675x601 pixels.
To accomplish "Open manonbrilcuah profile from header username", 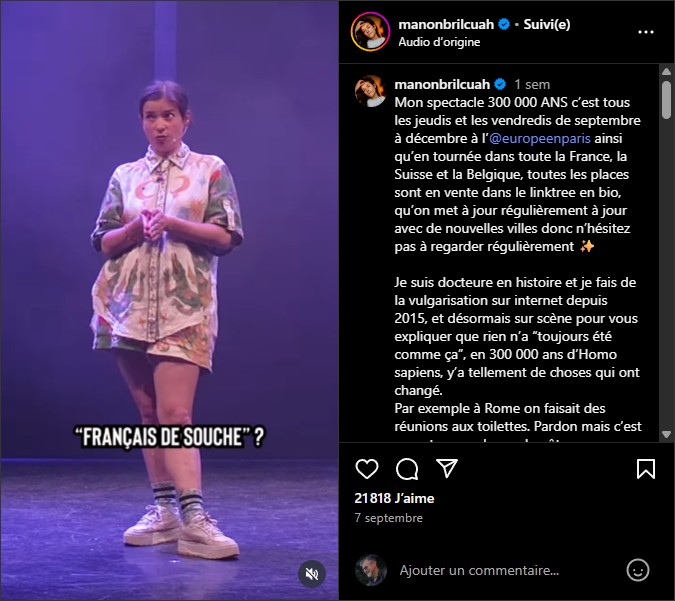I will [446, 25].
